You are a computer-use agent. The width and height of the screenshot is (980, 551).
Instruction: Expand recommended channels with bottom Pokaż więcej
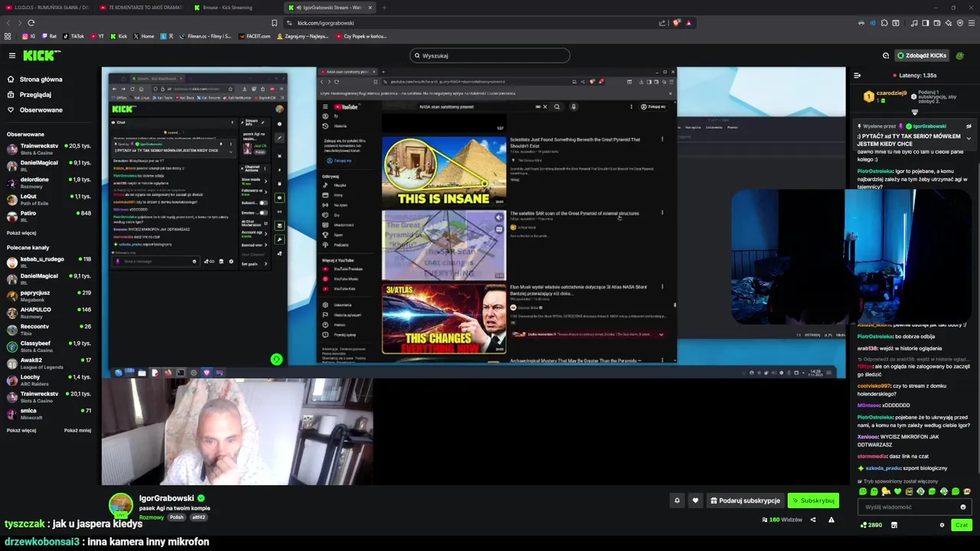[x=21, y=430]
